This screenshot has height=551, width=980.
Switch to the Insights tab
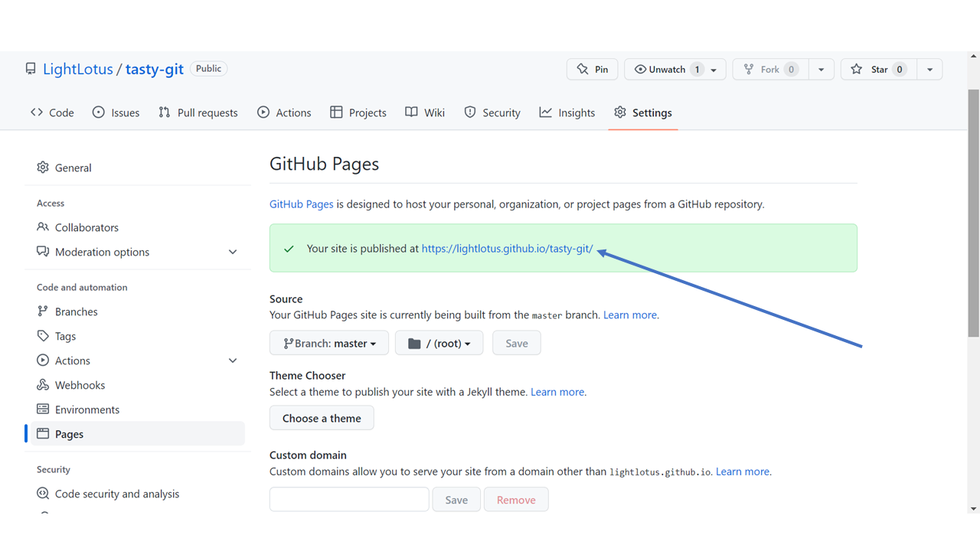[x=567, y=112]
